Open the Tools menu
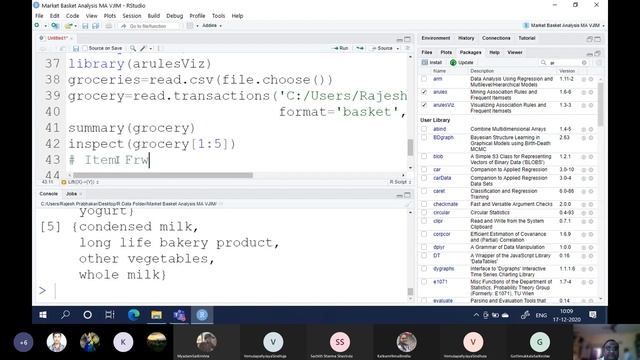 (x=218, y=16)
